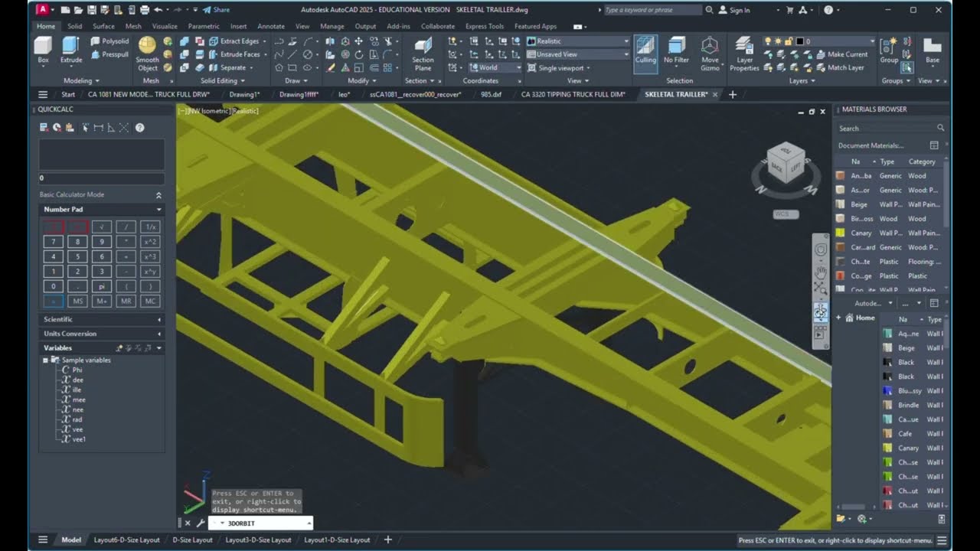Open the Section Plane tool
The height and width of the screenshot is (551, 980).
(x=423, y=54)
